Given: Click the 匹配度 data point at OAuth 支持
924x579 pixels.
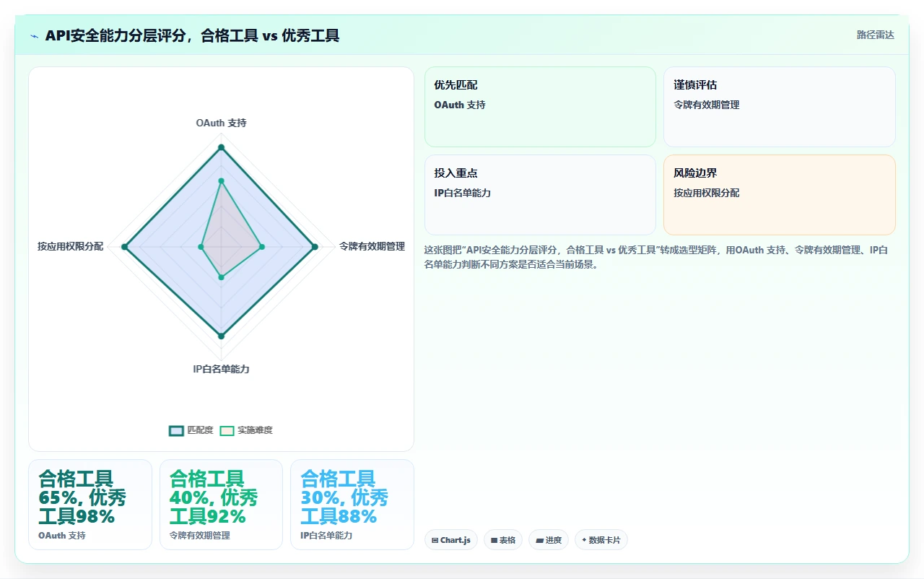Looking at the screenshot, I should pyautogui.click(x=221, y=147).
